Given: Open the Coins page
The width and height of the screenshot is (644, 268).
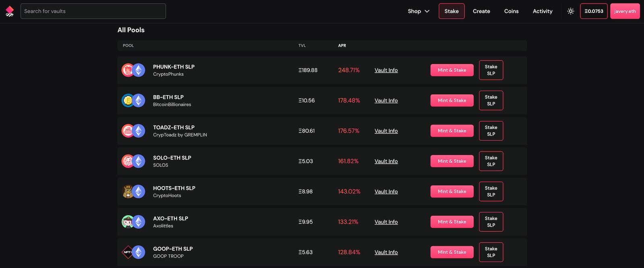Looking at the screenshot, I should point(511,11).
